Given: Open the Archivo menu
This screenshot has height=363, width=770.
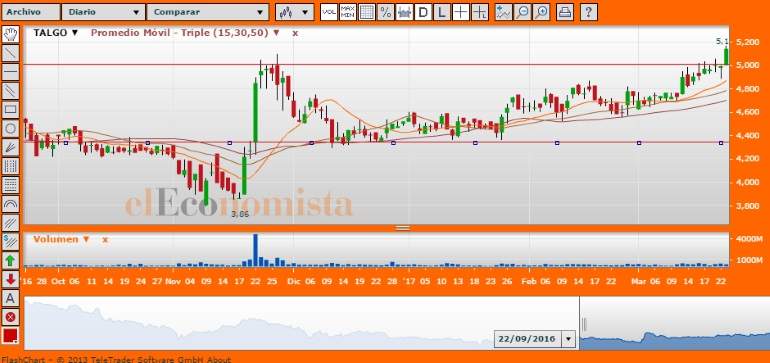Looking at the screenshot, I should point(30,12).
